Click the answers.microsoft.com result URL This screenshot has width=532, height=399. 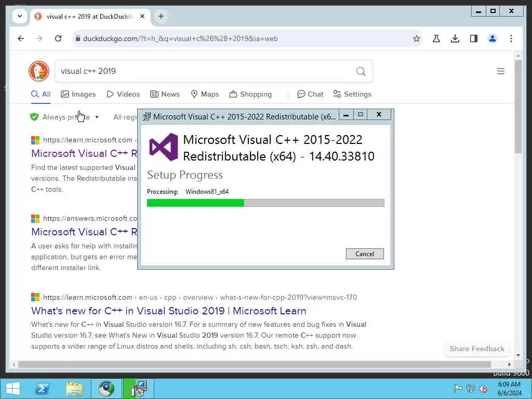[90, 219]
